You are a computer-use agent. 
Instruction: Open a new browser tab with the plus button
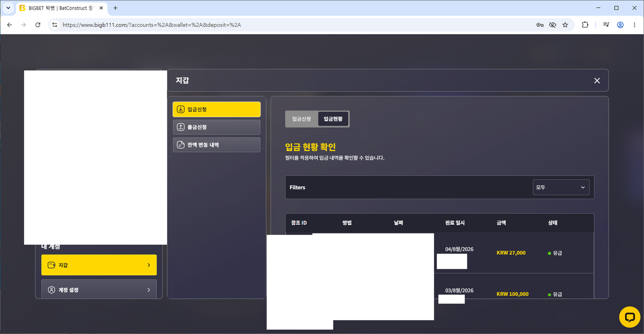116,8
